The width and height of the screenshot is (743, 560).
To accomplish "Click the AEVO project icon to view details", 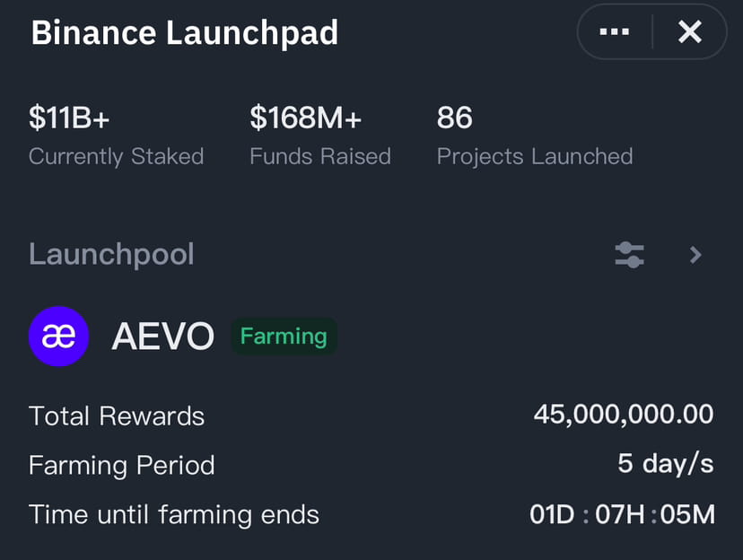I will pos(59,336).
